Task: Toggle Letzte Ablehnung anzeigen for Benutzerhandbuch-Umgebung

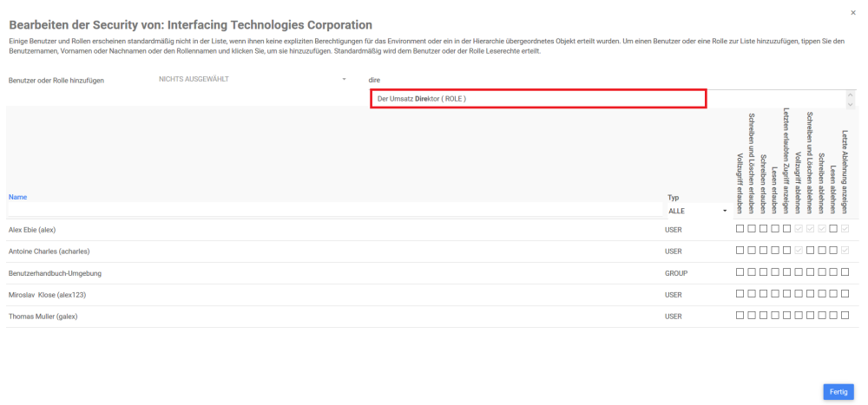Action: [845, 272]
